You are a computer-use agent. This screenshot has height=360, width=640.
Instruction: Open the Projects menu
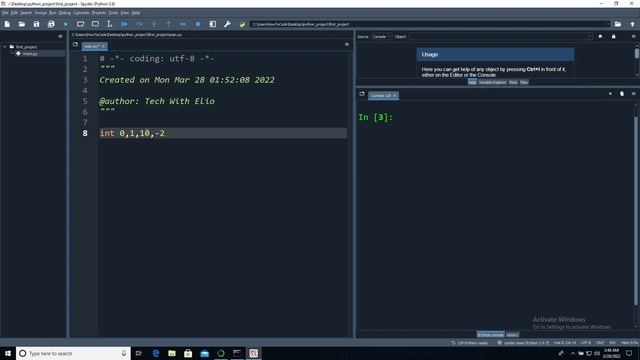coord(99,13)
